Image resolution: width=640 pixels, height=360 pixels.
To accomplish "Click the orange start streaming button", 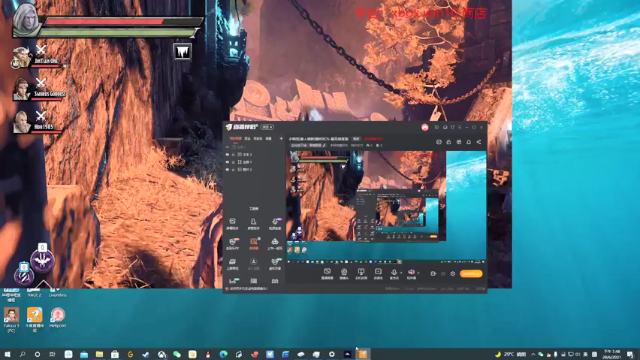I will [x=471, y=274].
